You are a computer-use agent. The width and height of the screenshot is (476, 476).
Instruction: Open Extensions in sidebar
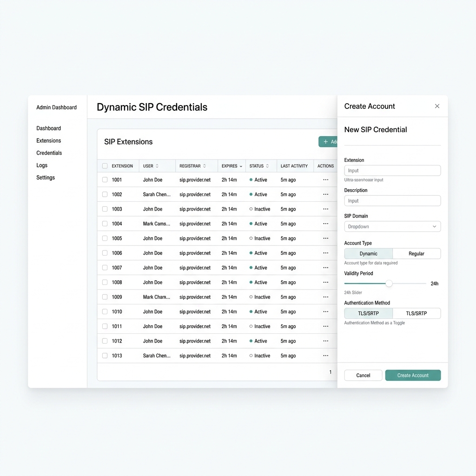48,140
